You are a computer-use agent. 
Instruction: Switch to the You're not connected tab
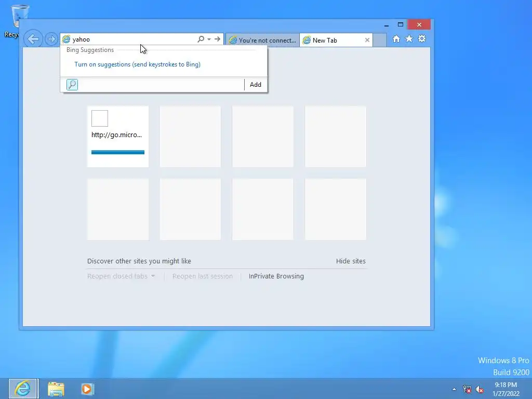click(x=262, y=40)
